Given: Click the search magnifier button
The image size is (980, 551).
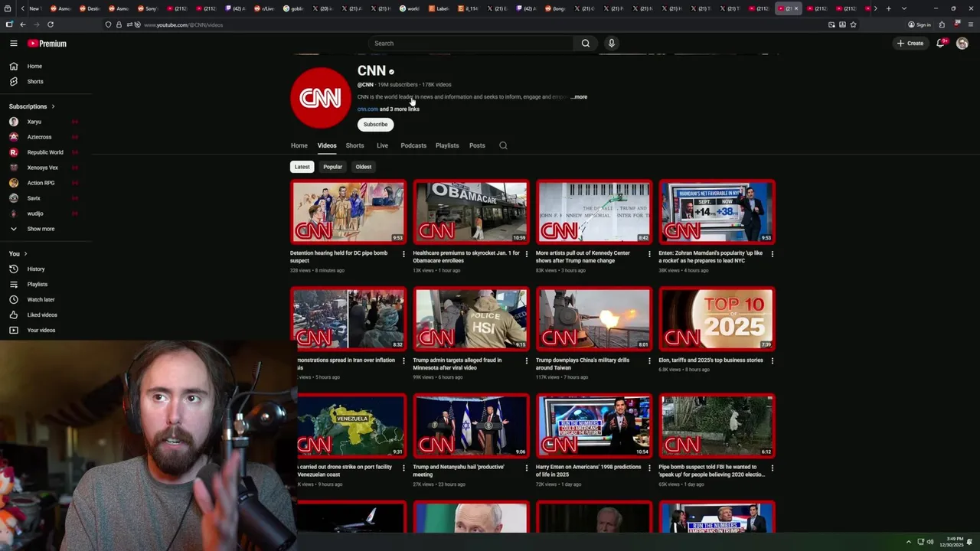Looking at the screenshot, I should pos(586,44).
